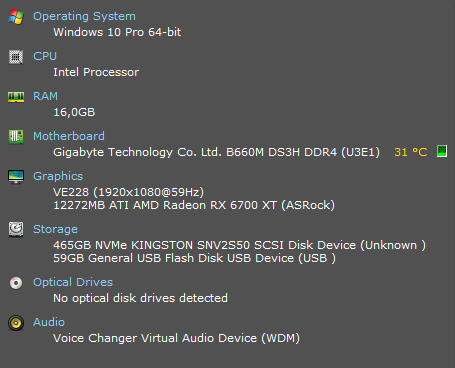Open the Optical Drives section heading

pos(73,282)
